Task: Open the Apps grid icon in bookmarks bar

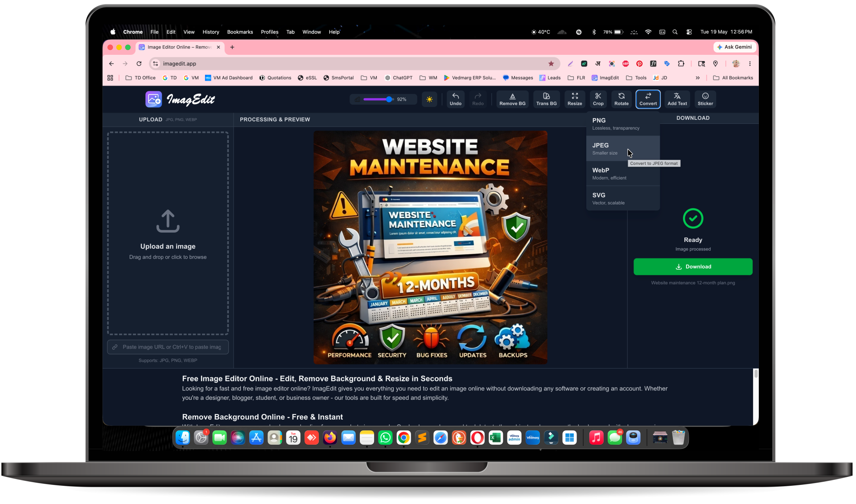Action: point(110,78)
